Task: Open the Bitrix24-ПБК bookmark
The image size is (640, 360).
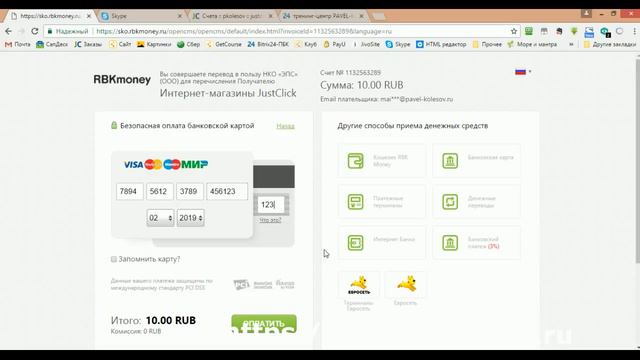Action: [x=268, y=44]
